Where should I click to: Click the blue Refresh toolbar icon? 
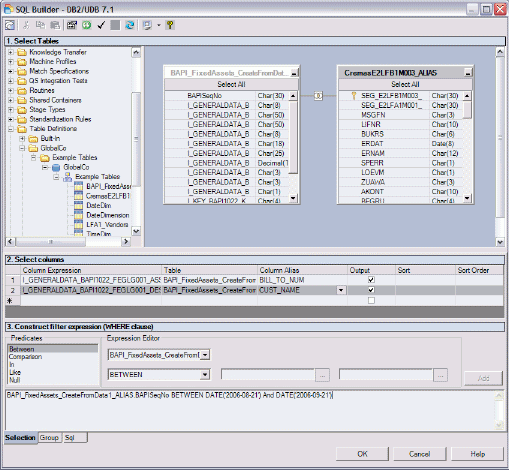click(x=130, y=25)
